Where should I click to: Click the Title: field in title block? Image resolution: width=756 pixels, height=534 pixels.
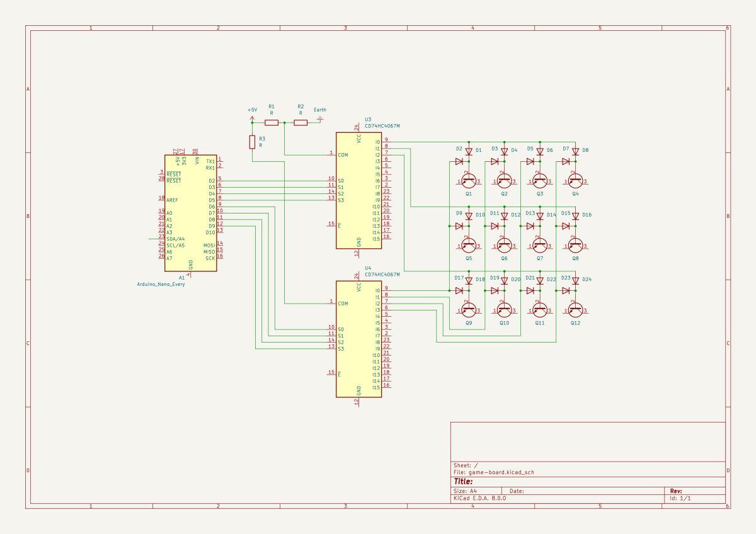463,481
